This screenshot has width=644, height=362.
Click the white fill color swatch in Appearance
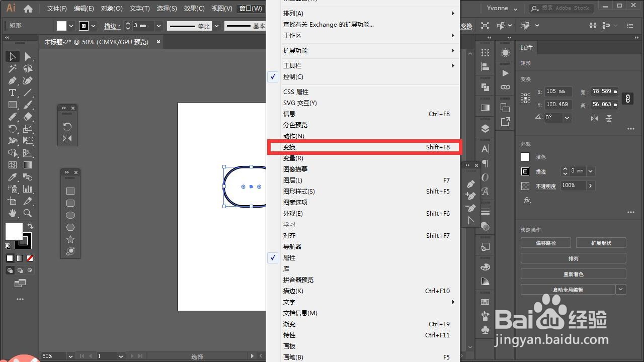525,156
